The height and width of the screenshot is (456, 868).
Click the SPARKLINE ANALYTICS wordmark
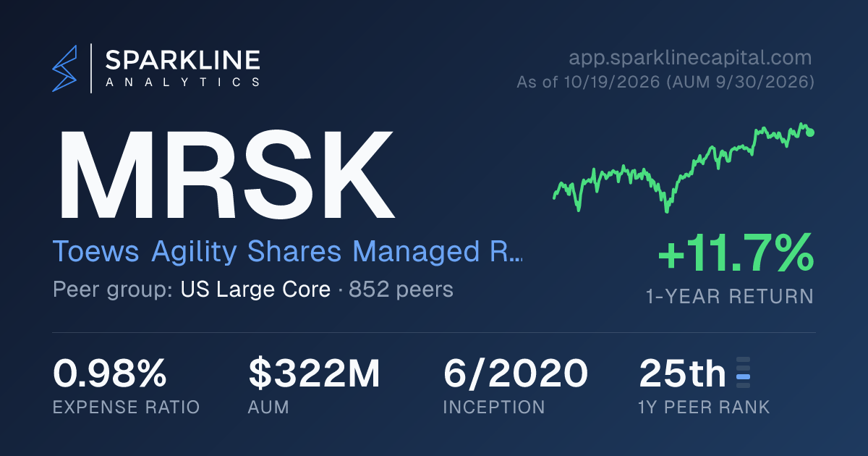click(182, 69)
